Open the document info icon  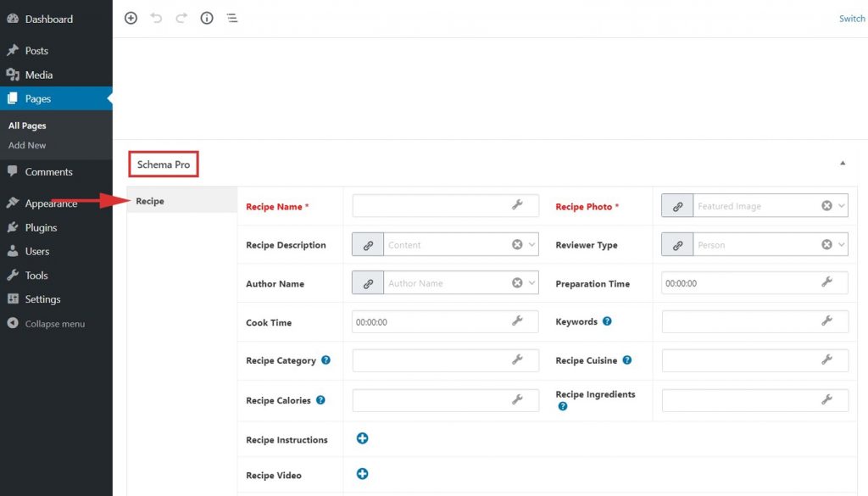coord(206,18)
